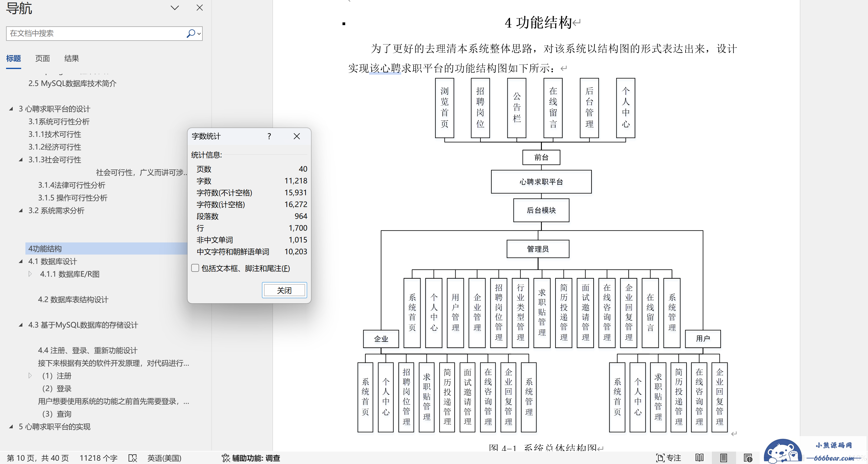The height and width of the screenshot is (464, 868).
Task: Expand the (1) 注册 heading
Action: click(30, 376)
